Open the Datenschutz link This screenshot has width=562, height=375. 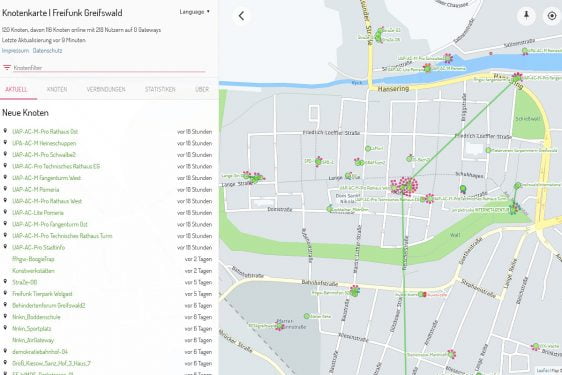pyautogui.click(x=47, y=51)
